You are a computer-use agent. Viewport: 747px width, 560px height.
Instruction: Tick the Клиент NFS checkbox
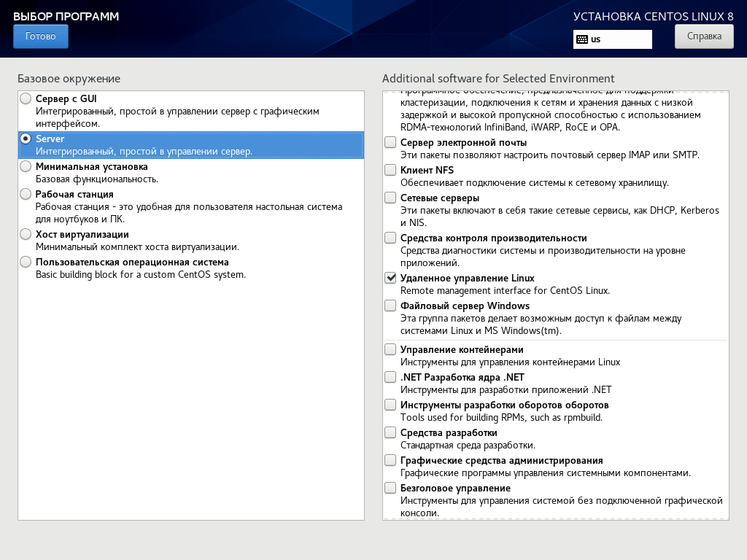point(390,170)
